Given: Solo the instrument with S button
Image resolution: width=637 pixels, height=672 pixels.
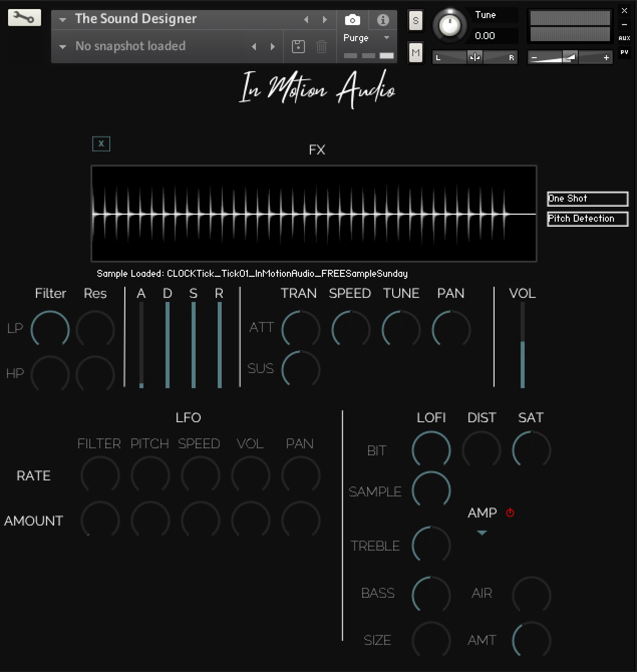Looking at the screenshot, I should point(415,21).
